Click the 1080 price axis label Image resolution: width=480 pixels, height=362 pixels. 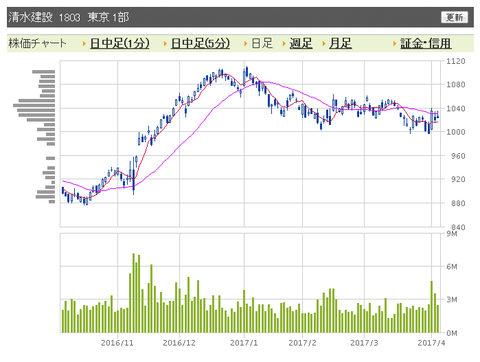coord(456,85)
